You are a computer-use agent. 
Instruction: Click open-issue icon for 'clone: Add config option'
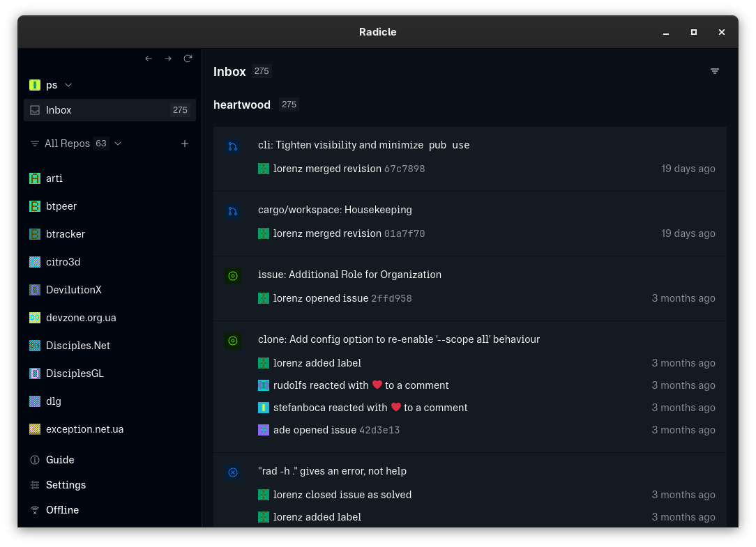[233, 341]
